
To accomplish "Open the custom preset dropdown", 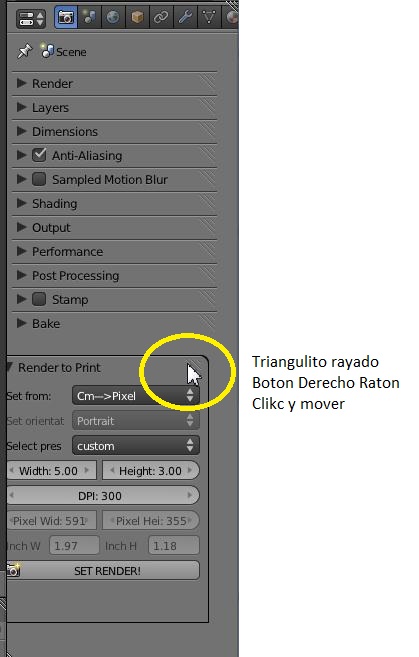I will (136, 445).
